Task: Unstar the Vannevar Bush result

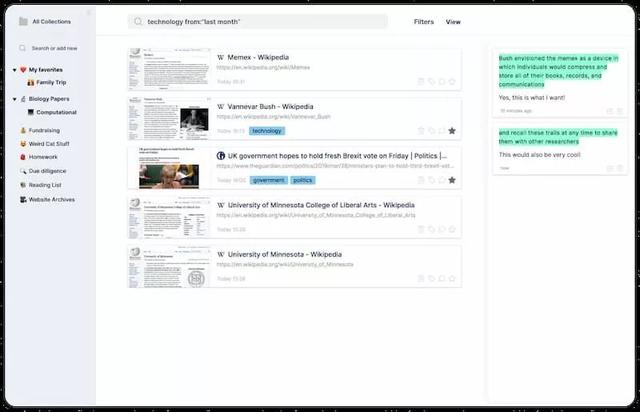Action: pos(452,131)
